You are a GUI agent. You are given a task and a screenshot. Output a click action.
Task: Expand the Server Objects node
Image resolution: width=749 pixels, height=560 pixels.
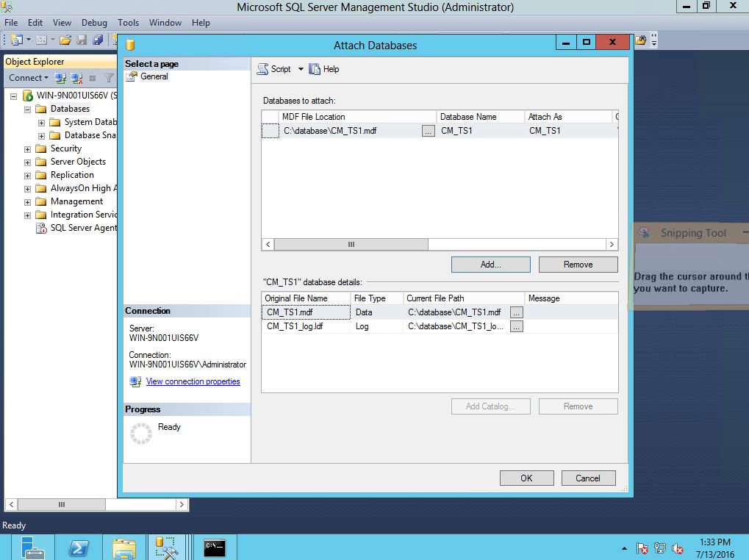[28, 162]
